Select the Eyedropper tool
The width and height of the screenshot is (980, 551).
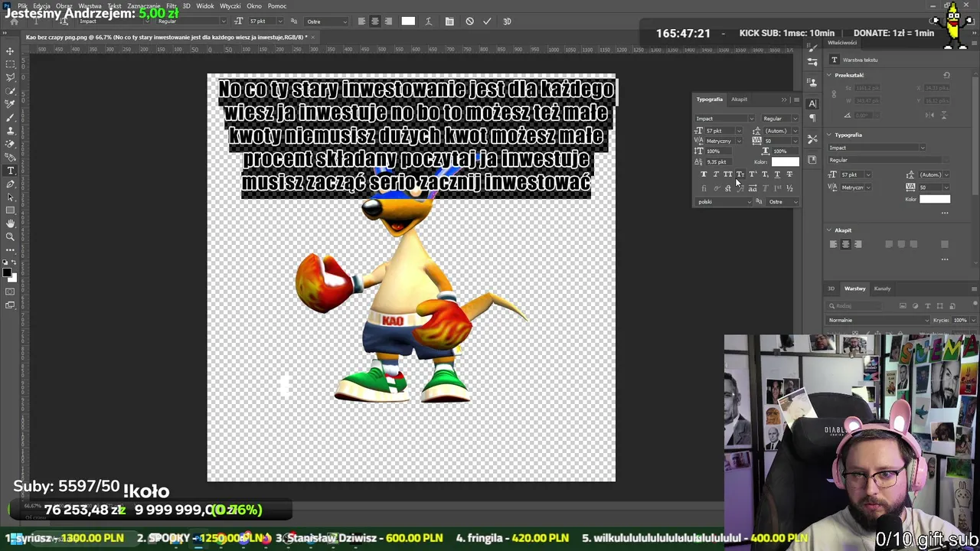(10, 104)
